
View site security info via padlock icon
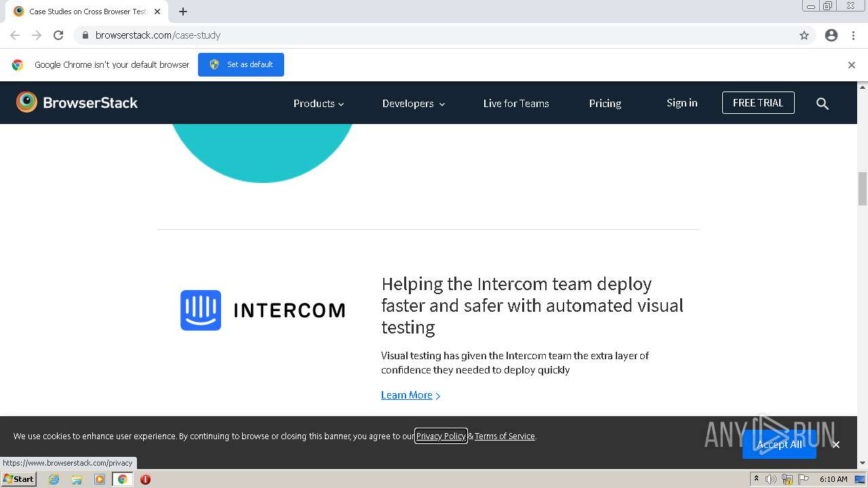tap(85, 35)
